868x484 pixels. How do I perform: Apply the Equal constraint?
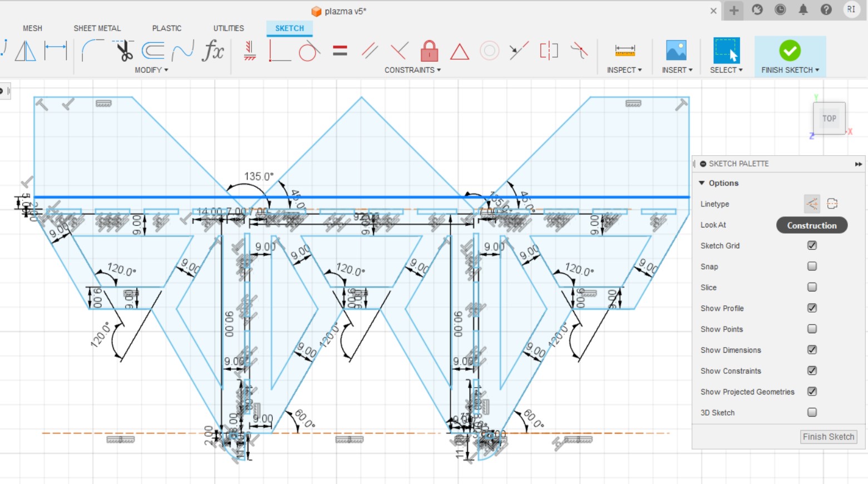point(340,51)
